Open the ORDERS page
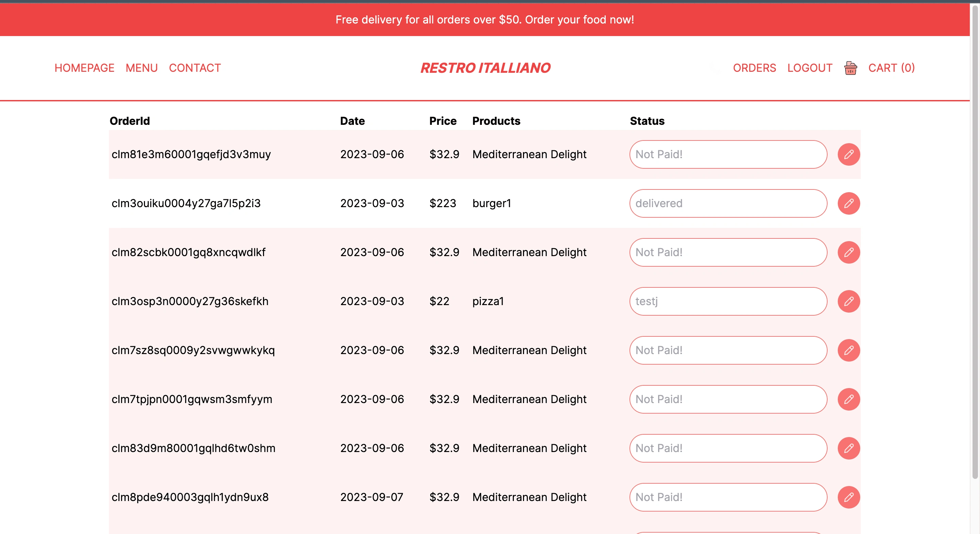Viewport: 980px width, 534px height. (754, 68)
